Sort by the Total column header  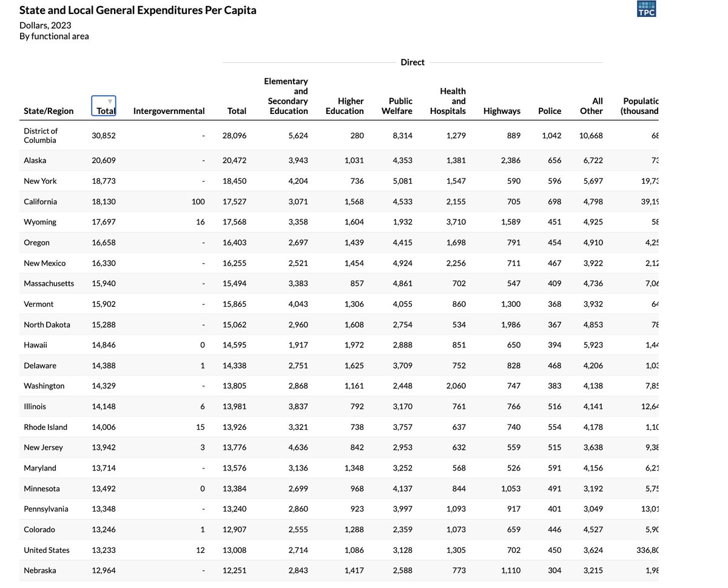coord(104,106)
